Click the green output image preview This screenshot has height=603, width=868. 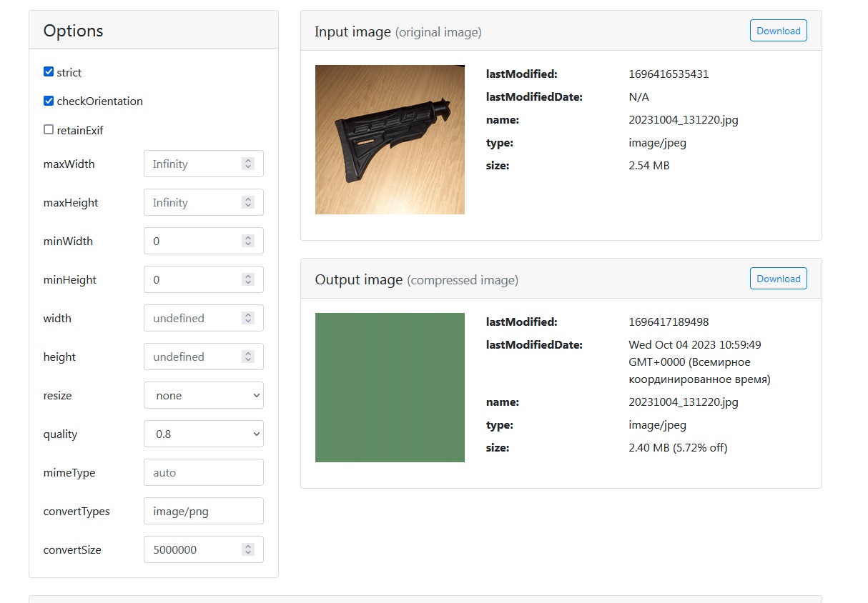tap(390, 387)
